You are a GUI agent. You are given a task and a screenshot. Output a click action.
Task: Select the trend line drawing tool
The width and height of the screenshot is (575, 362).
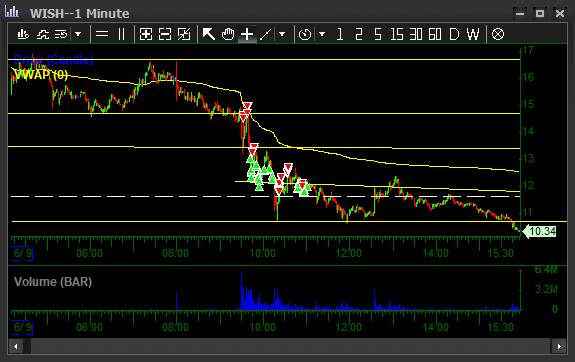pyautogui.click(x=265, y=34)
